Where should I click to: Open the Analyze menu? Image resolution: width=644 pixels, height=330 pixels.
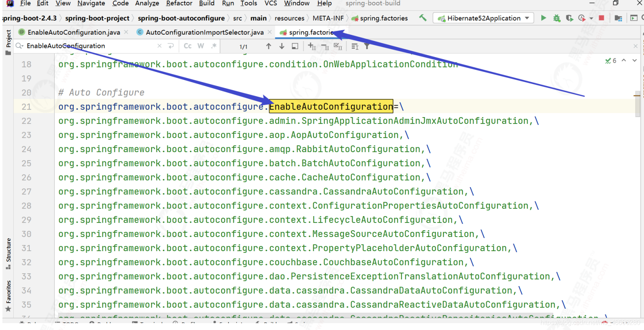point(147,4)
